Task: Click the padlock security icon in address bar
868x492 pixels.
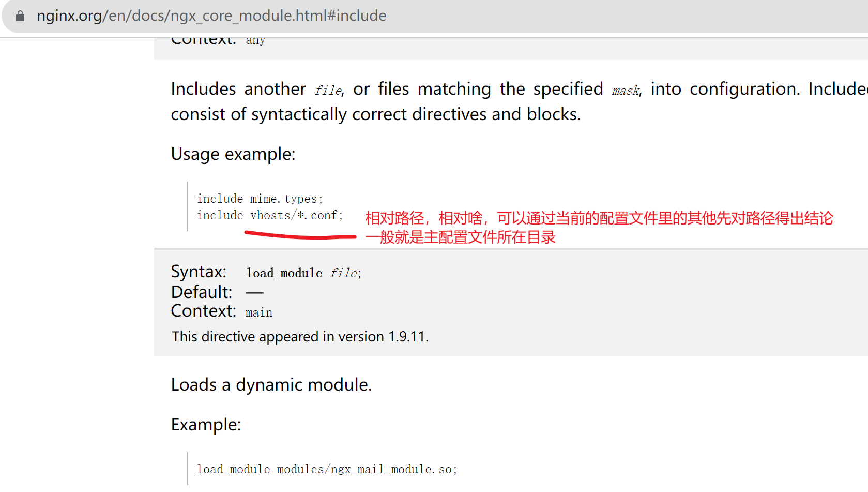Action: (20, 16)
